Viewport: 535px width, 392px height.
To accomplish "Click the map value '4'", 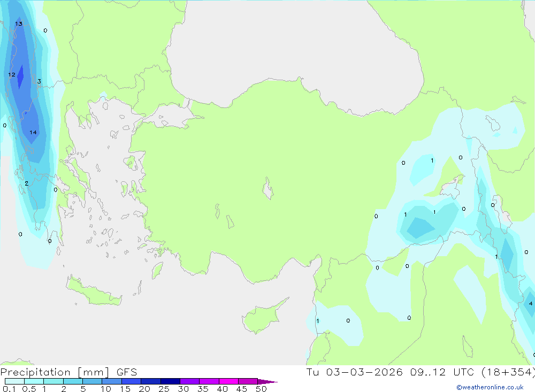I will click(x=531, y=303).
